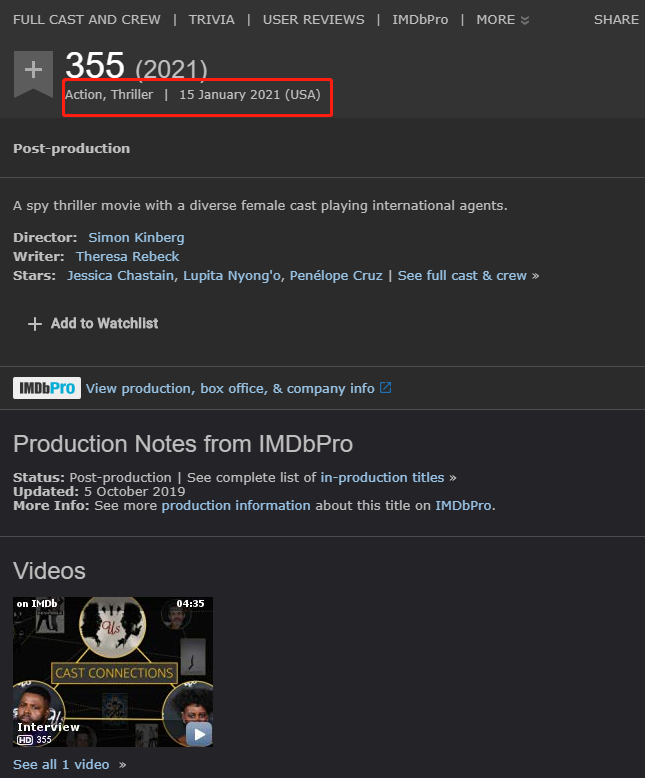
Task: Open director Simon Kinberg's page
Action: pos(136,238)
